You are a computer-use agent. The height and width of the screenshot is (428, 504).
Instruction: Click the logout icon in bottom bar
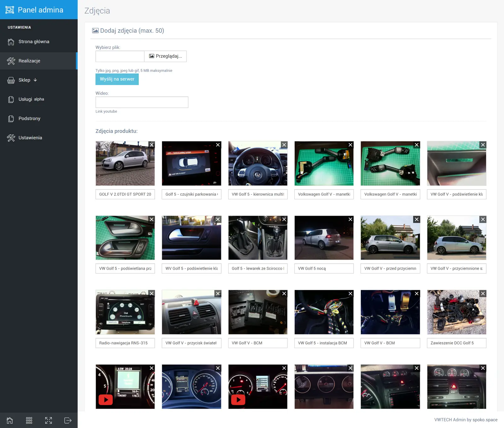click(68, 420)
